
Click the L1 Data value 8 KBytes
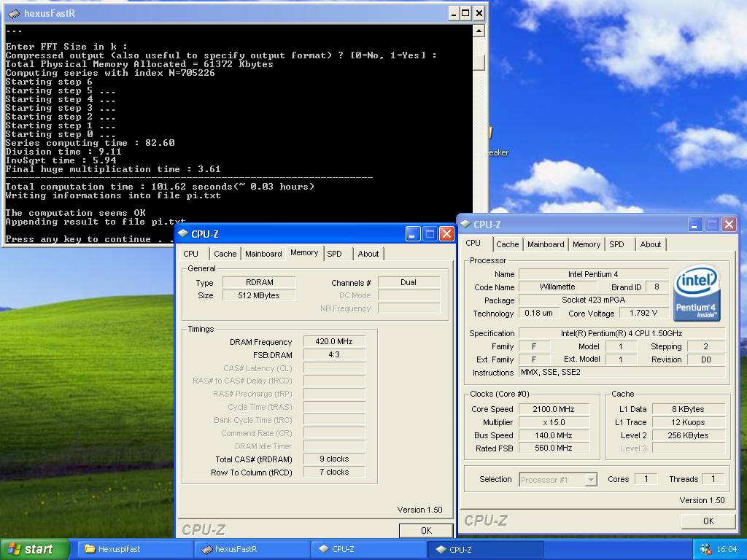[x=688, y=409]
